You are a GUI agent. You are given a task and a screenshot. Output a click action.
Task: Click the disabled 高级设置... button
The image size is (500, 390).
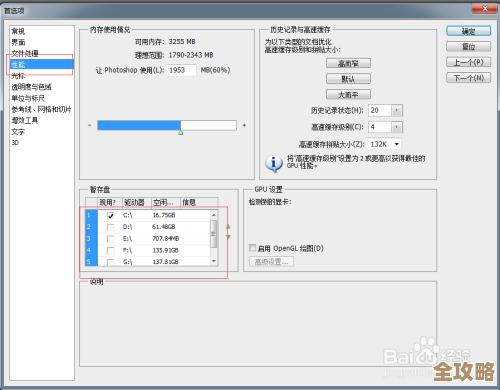pos(271,262)
